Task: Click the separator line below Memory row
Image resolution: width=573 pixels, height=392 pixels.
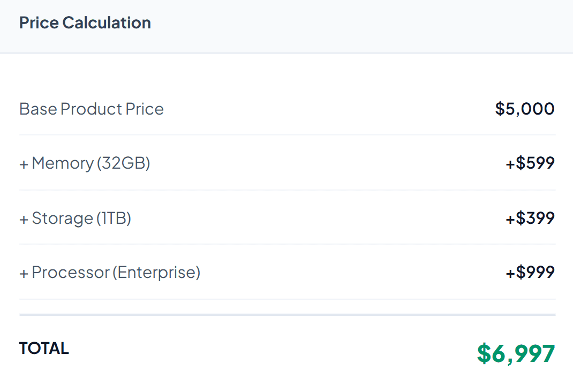Action: [x=287, y=190]
